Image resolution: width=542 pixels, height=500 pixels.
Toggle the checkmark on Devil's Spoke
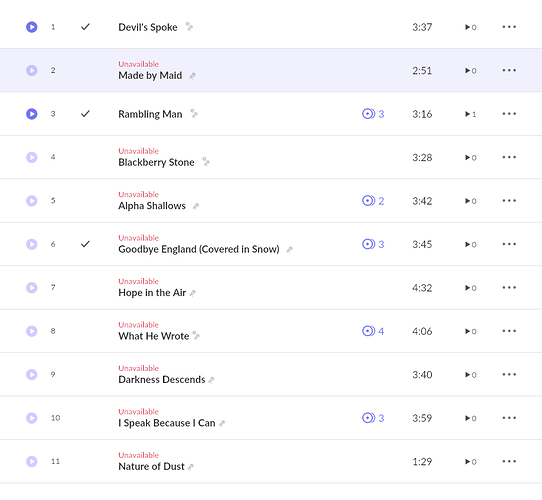coord(85,27)
